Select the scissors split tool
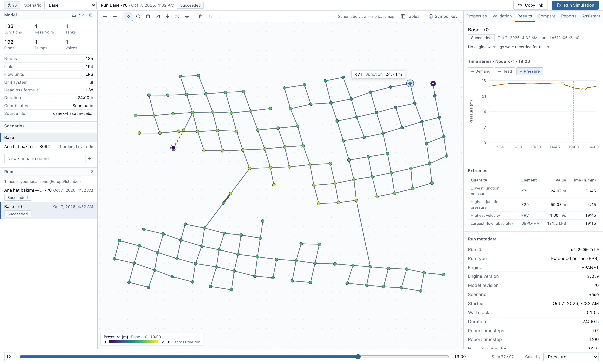The image size is (603, 364). click(x=177, y=16)
